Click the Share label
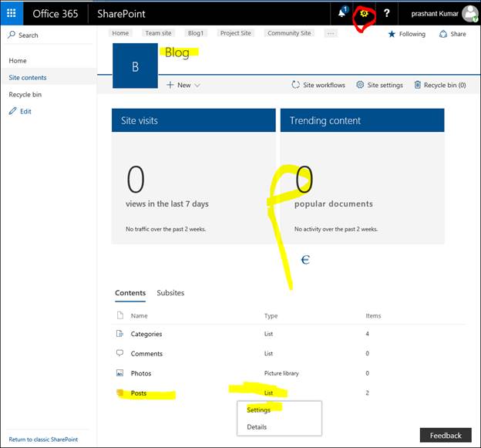This screenshot has width=481, height=448. pos(458,34)
